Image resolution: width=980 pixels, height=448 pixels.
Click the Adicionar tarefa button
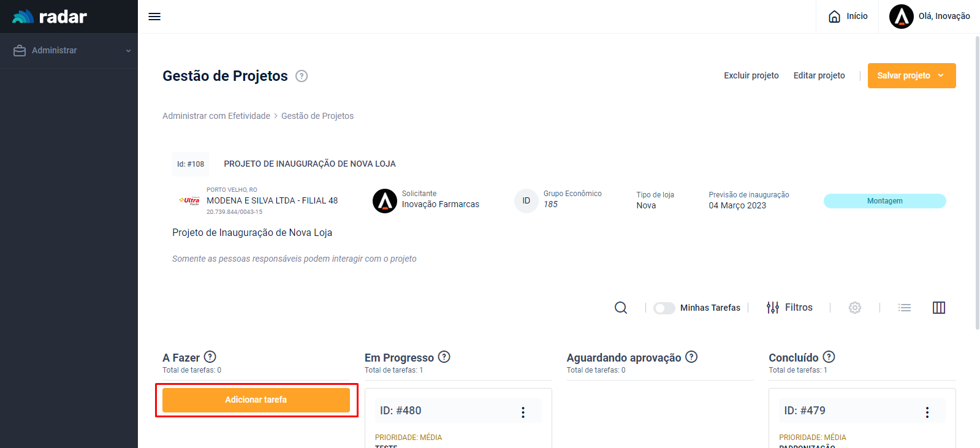(x=256, y=400)
